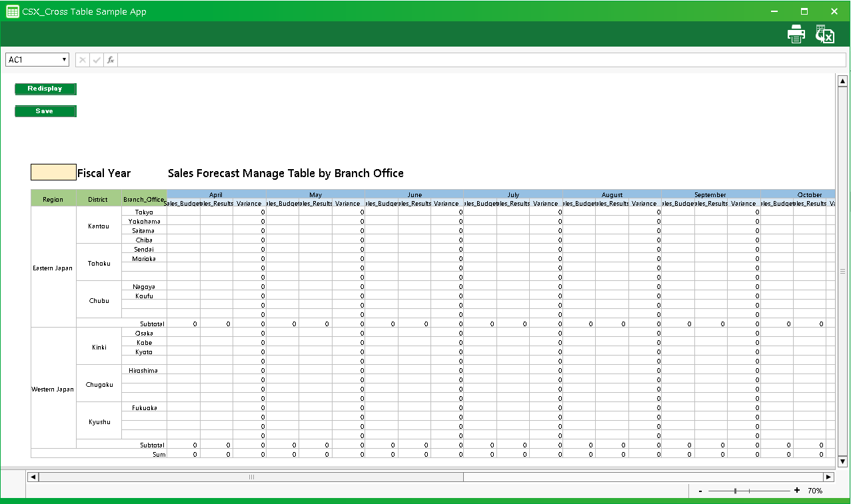The width and height of the screenshot is (851, 504).
Task: Zoom in with the plus icon
Action: 797,491
